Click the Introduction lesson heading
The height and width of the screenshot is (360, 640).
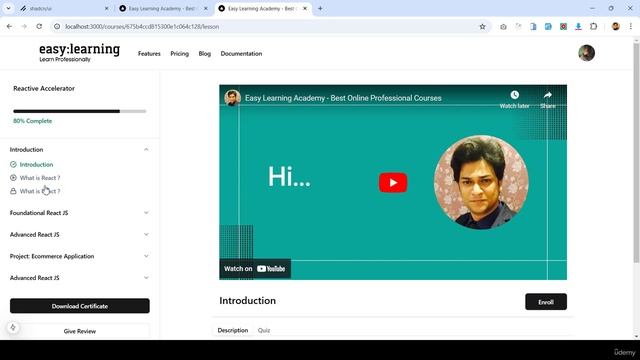(247, 301)
